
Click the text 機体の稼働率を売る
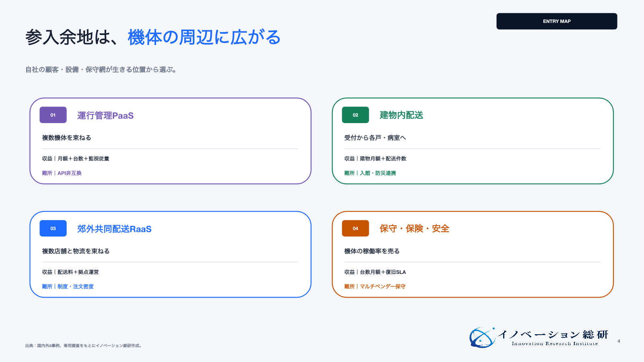372,251
